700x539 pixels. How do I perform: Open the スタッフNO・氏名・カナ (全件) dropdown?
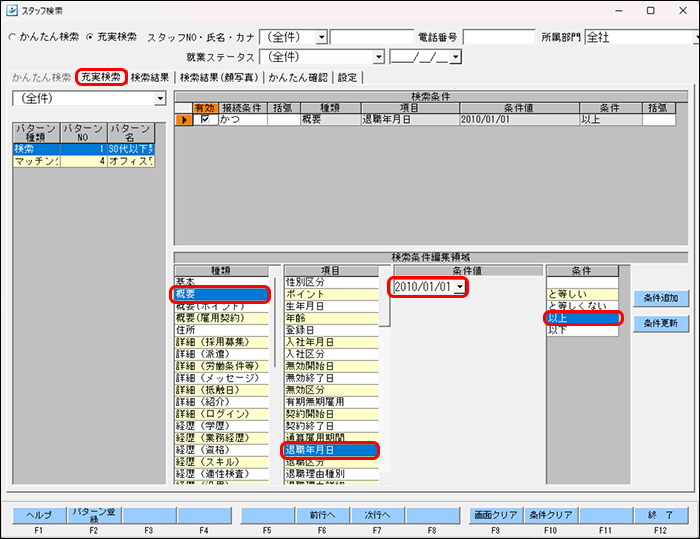coord(321,37)
